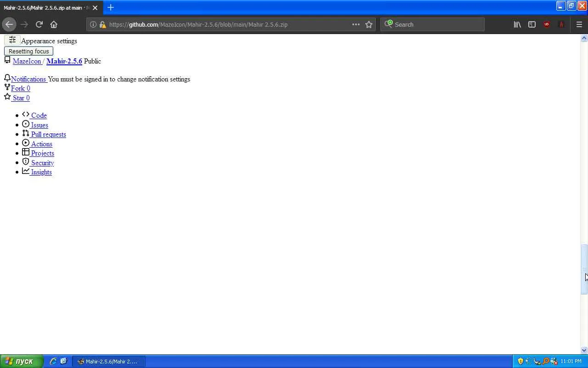Open the Windows Start (пуск) menu
This screenshot has width=588, height=368.
click(22, 361)
